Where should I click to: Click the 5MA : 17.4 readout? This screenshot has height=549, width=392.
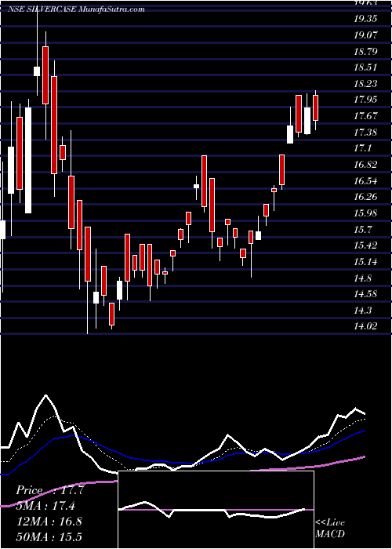coord(45,506)
